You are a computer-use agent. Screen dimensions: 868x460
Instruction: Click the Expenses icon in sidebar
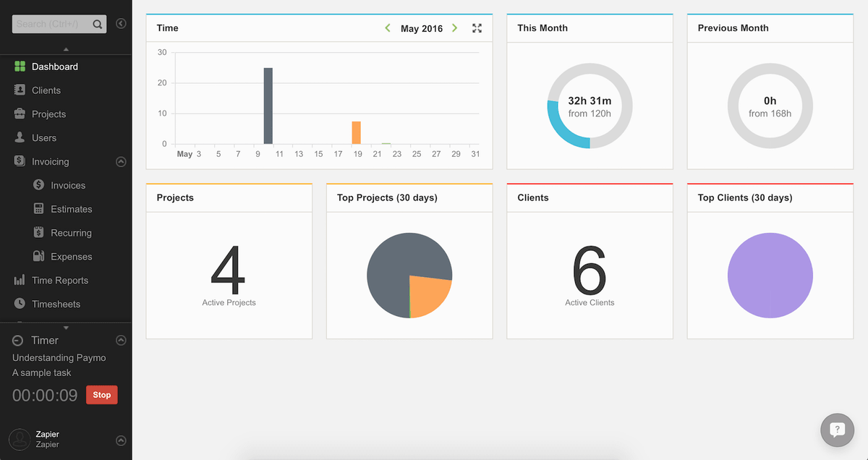pos(39,257)
